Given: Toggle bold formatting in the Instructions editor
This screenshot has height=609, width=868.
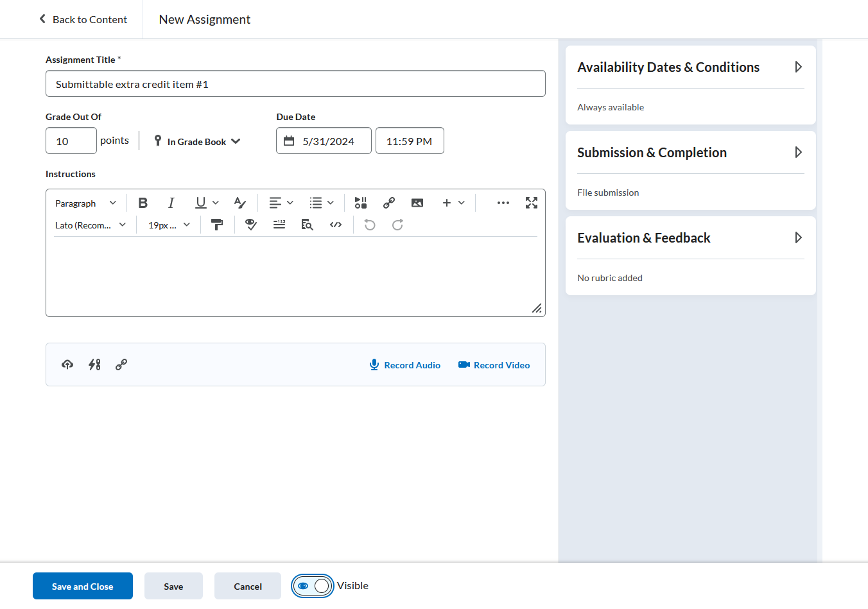Looking at the screenshot, I should coord(143,203).
